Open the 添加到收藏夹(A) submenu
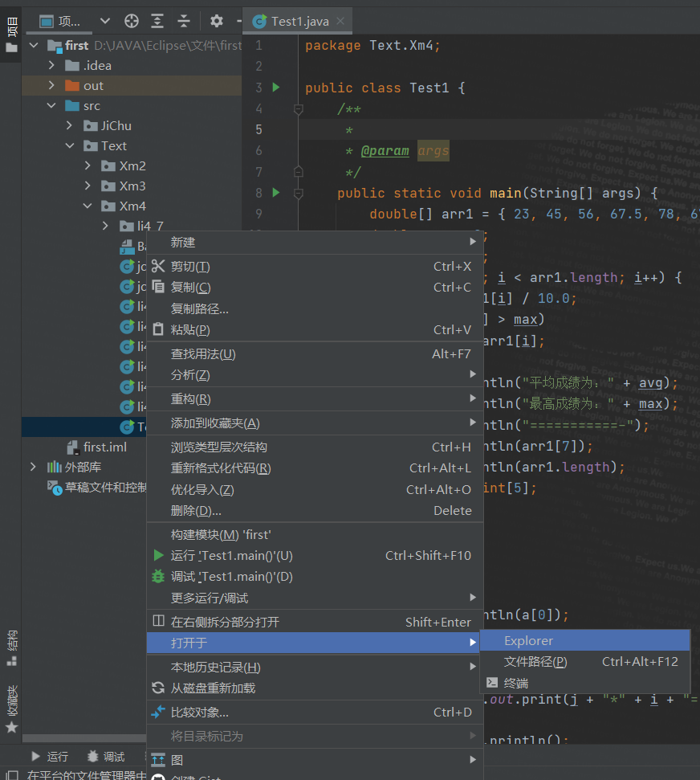700x780 pixels. (315, 423)
